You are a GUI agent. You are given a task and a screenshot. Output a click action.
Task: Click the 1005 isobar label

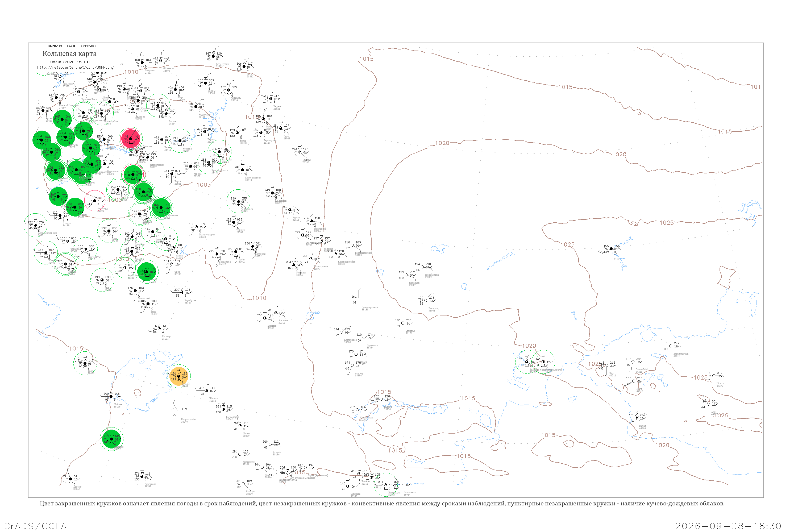coord(203,185)
